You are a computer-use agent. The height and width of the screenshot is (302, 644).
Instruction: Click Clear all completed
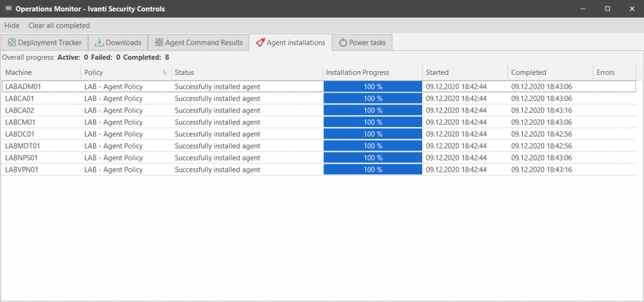[59, 25]
